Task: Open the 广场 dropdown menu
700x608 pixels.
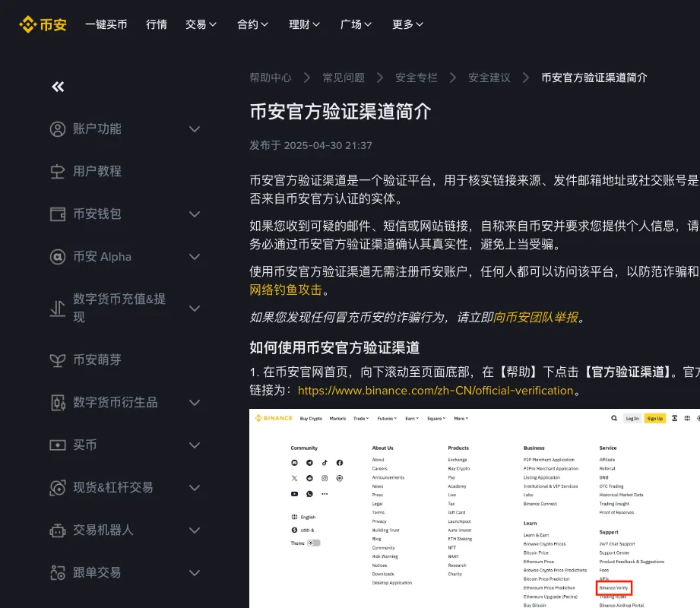Action: 356,24
